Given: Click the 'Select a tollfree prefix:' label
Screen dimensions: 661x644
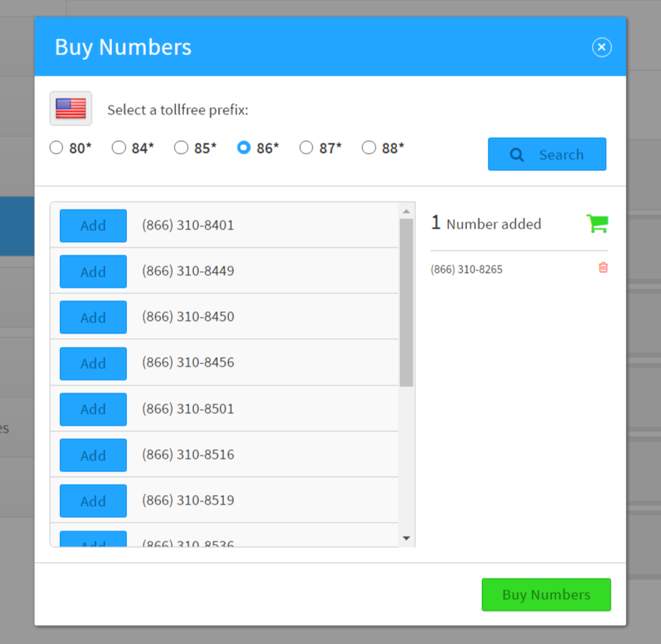Looking at the screenshot, I should click(178, 110).
